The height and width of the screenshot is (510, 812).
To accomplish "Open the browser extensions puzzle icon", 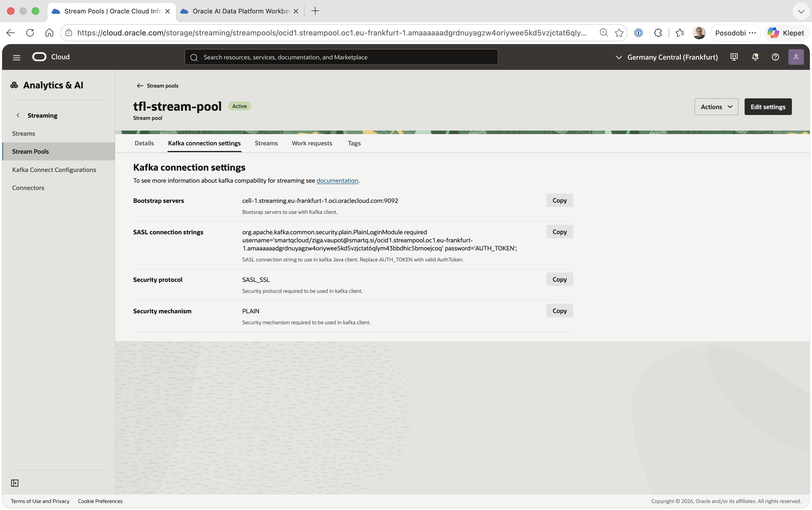I will [x=658, y=33].
